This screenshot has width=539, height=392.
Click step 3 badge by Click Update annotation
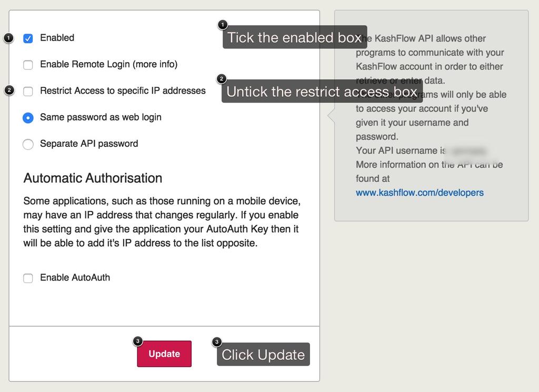point(217,342)
